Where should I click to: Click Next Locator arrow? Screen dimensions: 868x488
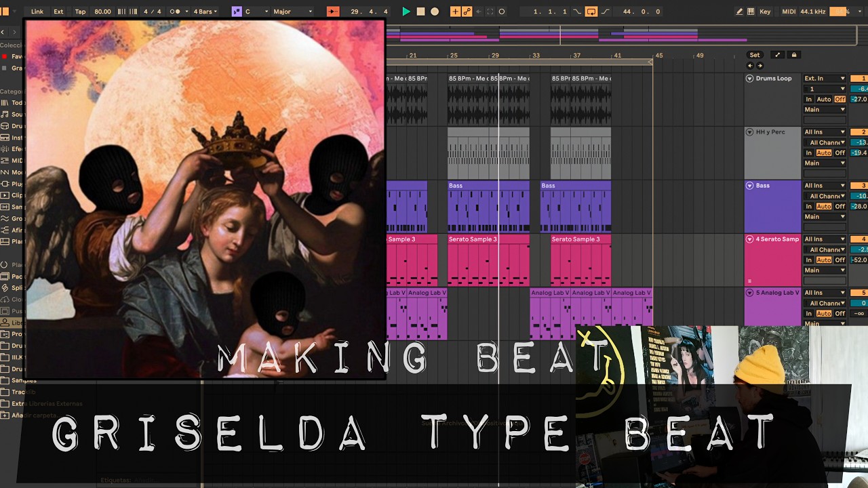(759, 66)
